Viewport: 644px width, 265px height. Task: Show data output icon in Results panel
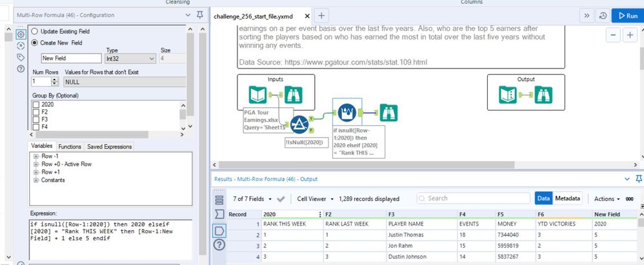pos(219,230)
